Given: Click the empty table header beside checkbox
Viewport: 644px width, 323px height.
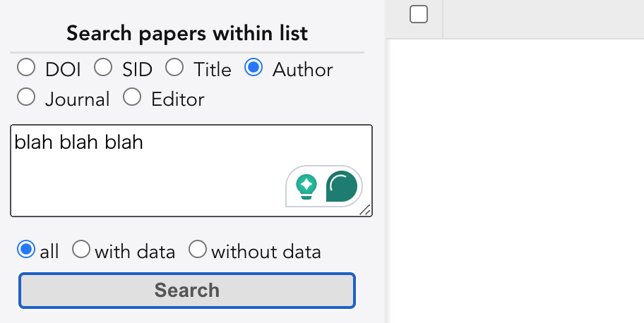Looking at the screenshot, I should [544, 19].
